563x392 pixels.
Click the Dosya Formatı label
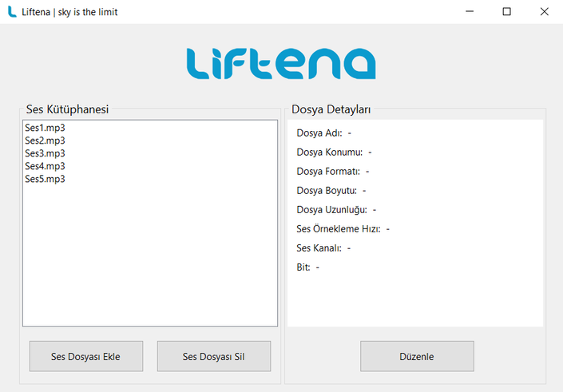click(x=328, y=172)
